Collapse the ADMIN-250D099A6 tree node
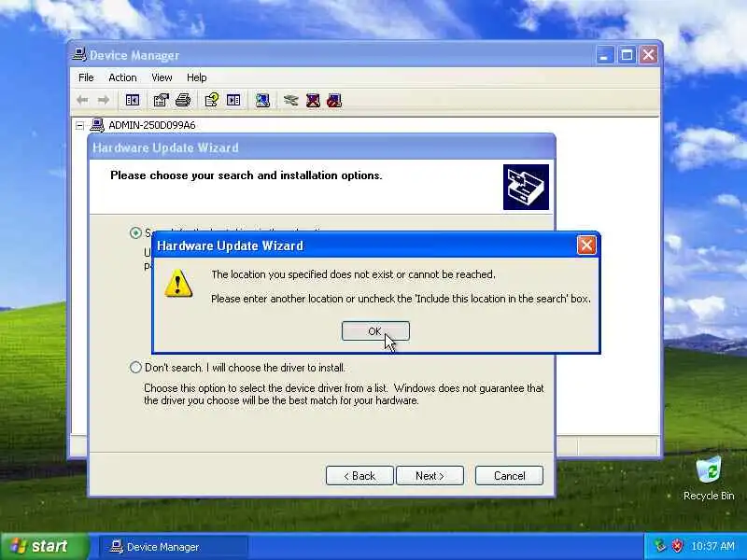This screenshot has height=560, width=747. 80,126
